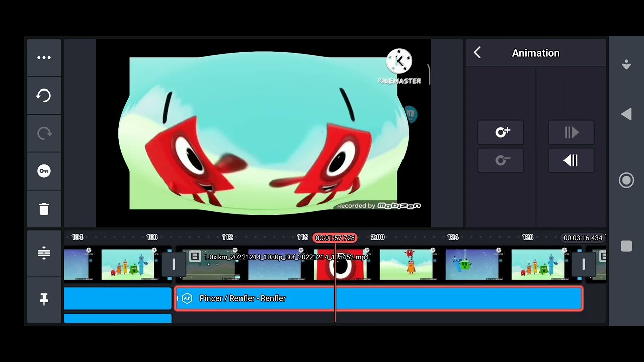
Task: Click the 108 ruler mark
Action: point(152,237)
